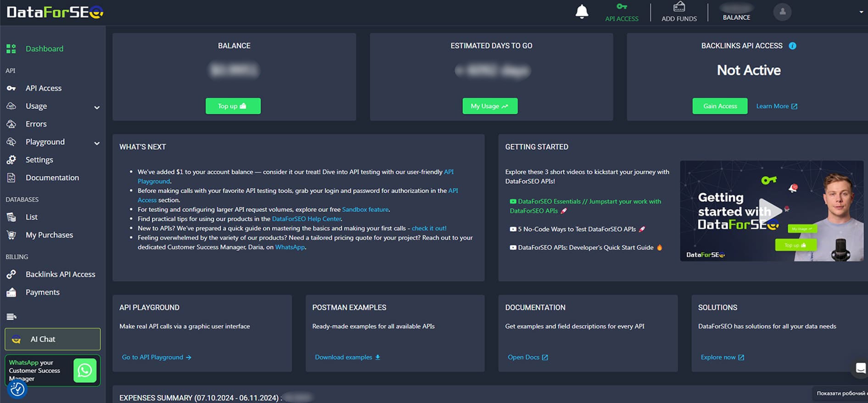
Task: Click Show desktop tooltip at bottom right
Action: coord(840,393)
